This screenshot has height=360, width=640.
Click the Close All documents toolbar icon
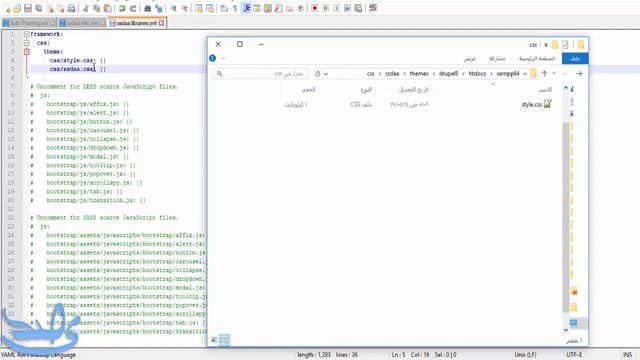coord(60,9)
